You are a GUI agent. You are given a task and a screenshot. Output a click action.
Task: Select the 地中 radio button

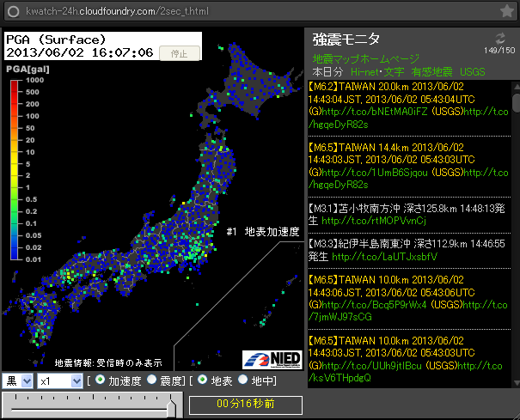pyautogui.click(x=242, y=380)
